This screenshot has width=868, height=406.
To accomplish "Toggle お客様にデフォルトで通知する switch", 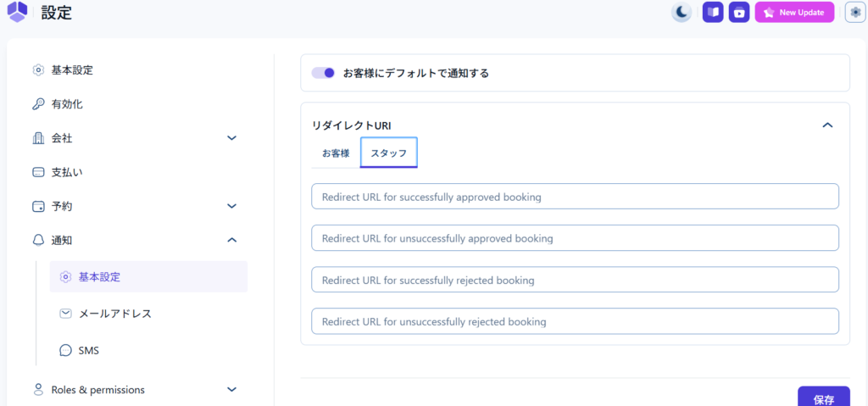I will (323, 73).
